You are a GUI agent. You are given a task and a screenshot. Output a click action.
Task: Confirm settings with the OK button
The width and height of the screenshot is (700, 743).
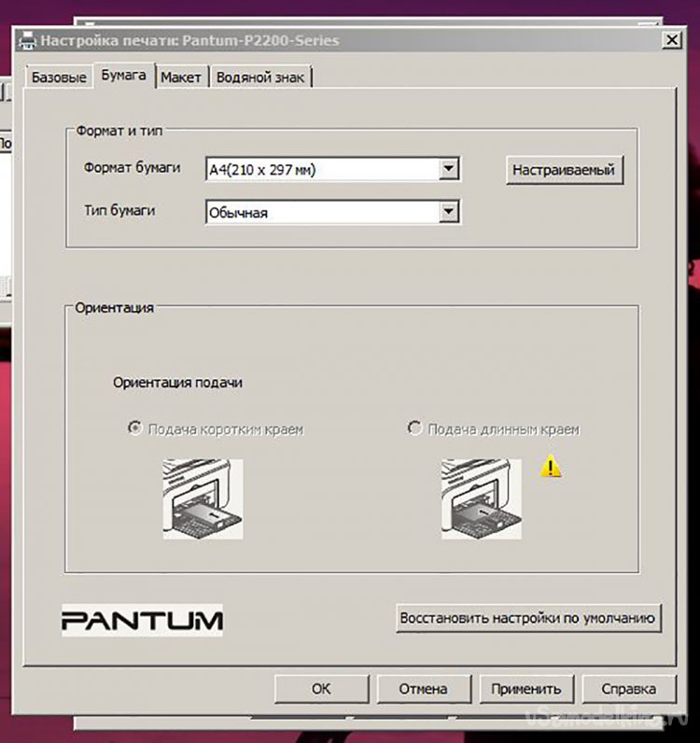coord(320,689)
